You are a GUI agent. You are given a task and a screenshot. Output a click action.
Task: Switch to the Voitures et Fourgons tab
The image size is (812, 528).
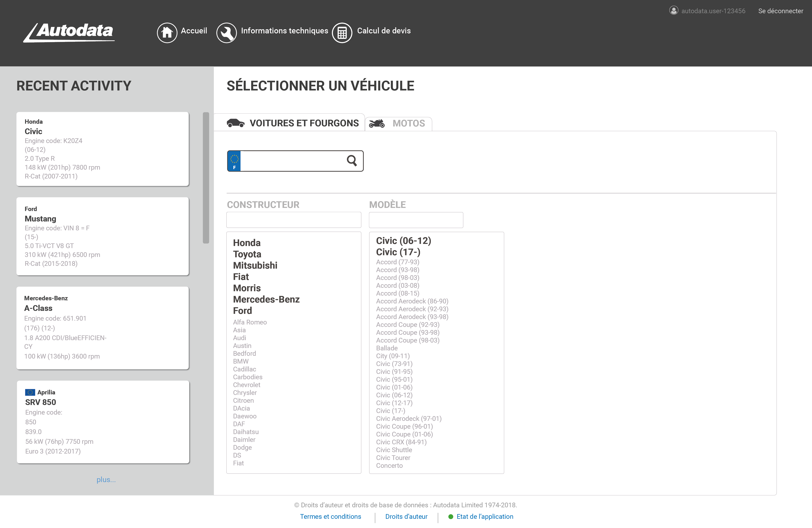[304, 123]
